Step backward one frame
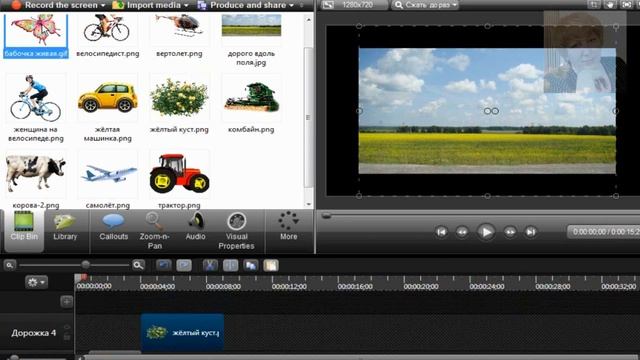 tap(462, 232)
